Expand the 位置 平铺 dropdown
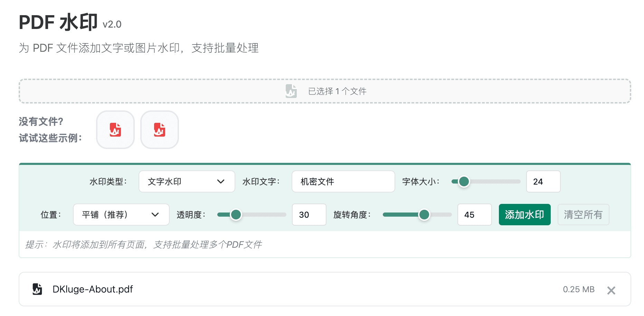This screenshot has height=316, width=644. pyautogui.click(x=121, y=215)
